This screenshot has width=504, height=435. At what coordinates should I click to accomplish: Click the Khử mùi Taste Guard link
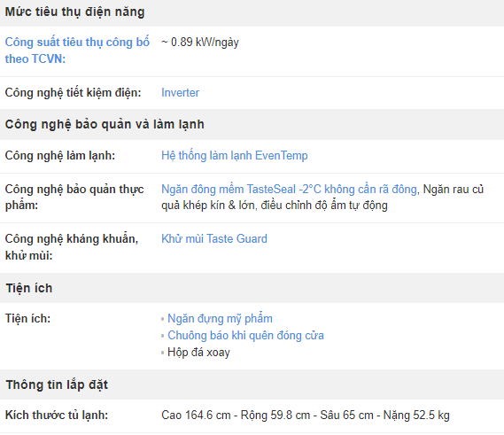point(214,239)
